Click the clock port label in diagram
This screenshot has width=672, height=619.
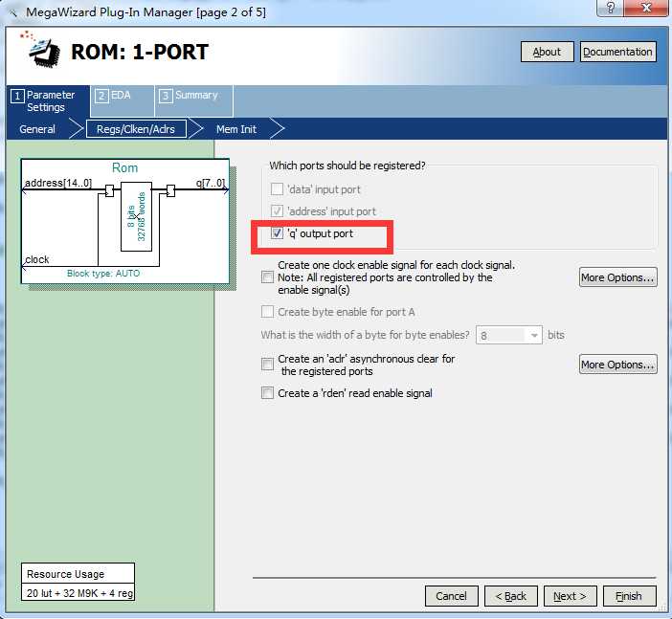coord(37,259)
